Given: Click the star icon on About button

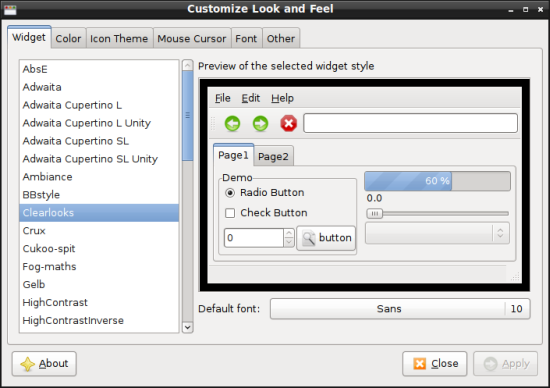Looking at the screenshot, I should pos(27,364).
